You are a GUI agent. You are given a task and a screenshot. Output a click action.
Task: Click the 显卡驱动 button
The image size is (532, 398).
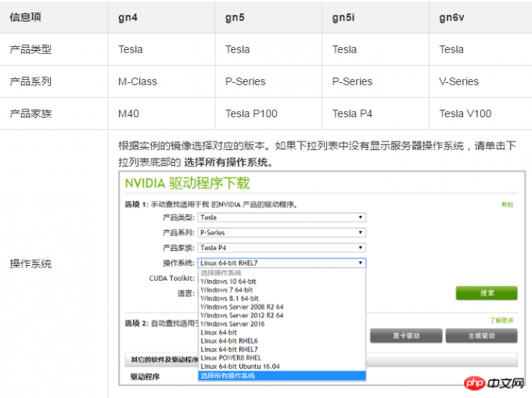pyautogui.click(x=406, y=335)
